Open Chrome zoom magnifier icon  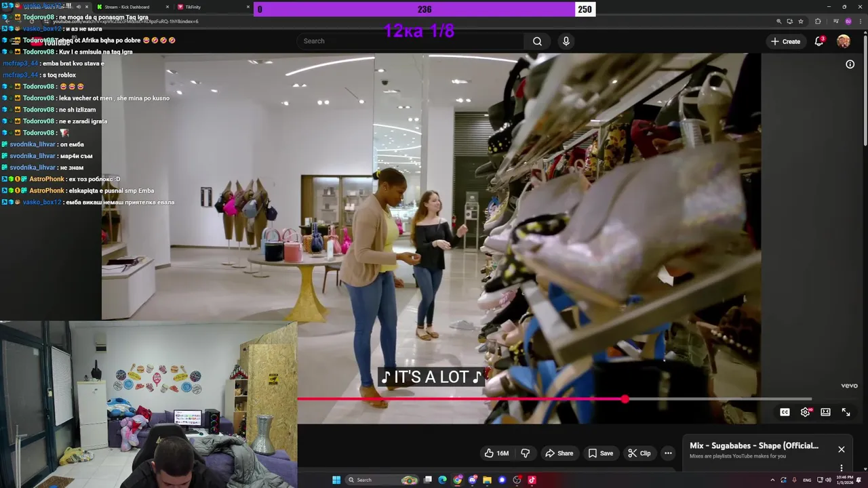point(778,21)
